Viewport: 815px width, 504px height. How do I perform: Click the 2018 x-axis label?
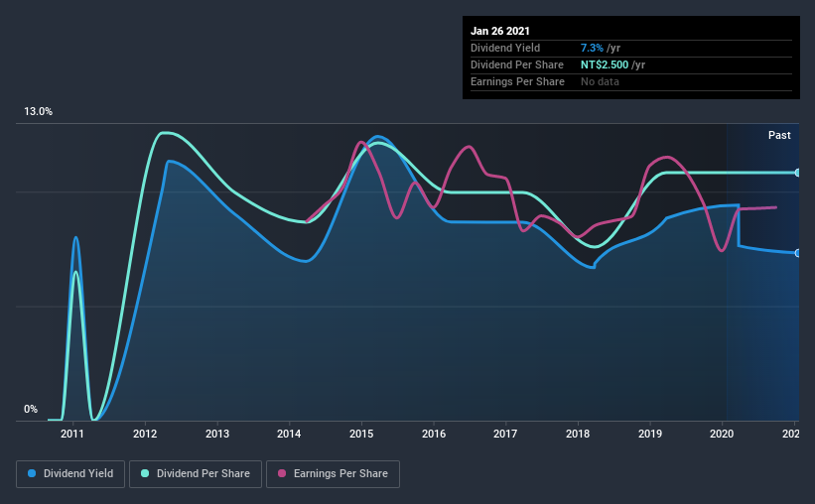tap(578, 434)
